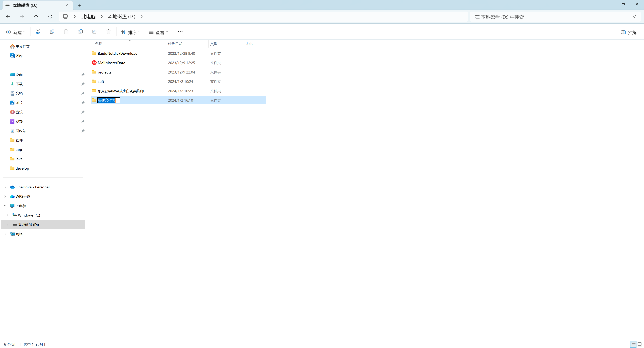
Task: Click the Delete trash can icon
Action: [109, 32]
